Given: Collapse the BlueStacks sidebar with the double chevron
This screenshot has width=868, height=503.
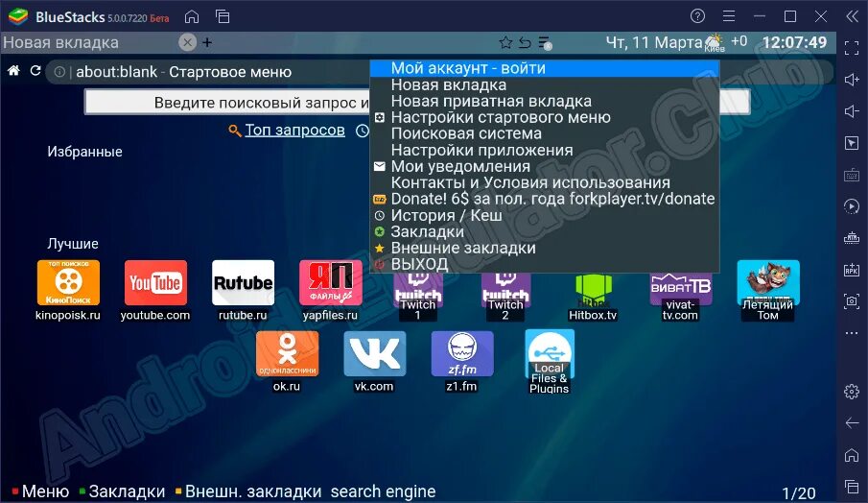Looking at the screenshot, I should 852,16.
